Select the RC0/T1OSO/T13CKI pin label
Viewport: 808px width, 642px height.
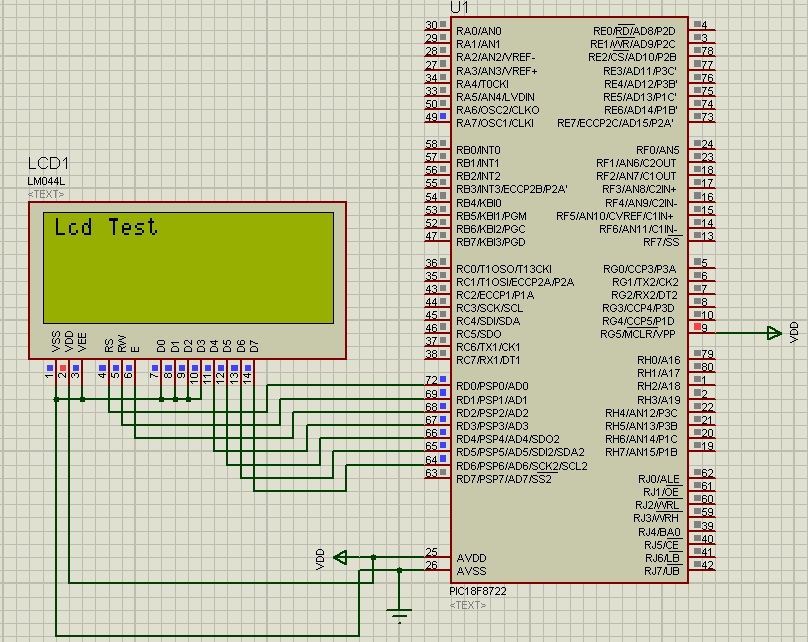pyautogui.click(x=503, y=269)
